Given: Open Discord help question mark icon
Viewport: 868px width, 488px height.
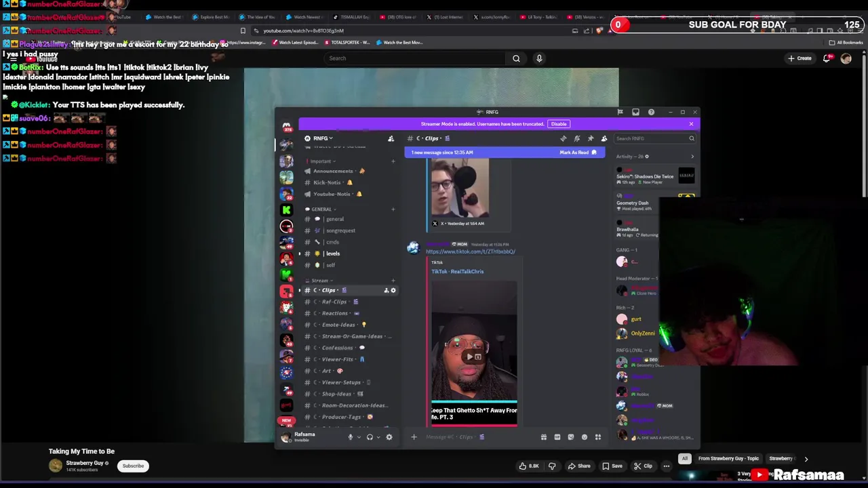Looking at the screenshot, I should coord(651,112).
